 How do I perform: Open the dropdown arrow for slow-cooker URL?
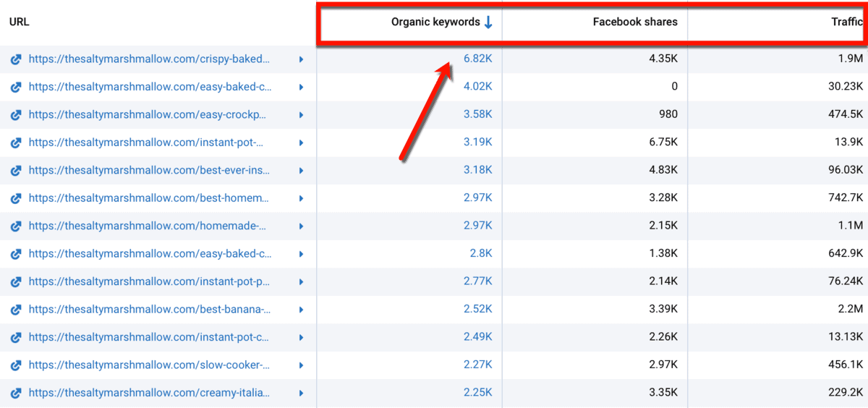[x=302, y=365]
